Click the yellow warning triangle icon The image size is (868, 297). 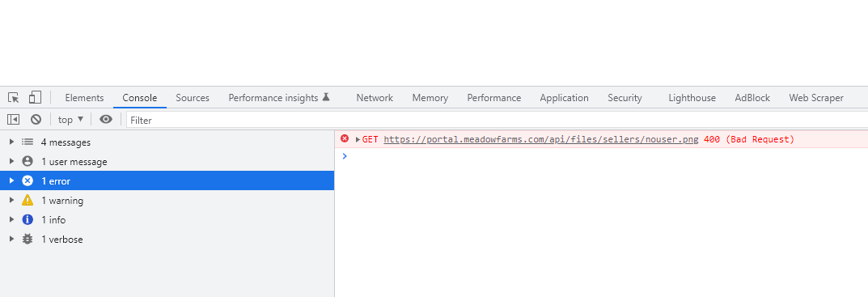click(28, 200)
